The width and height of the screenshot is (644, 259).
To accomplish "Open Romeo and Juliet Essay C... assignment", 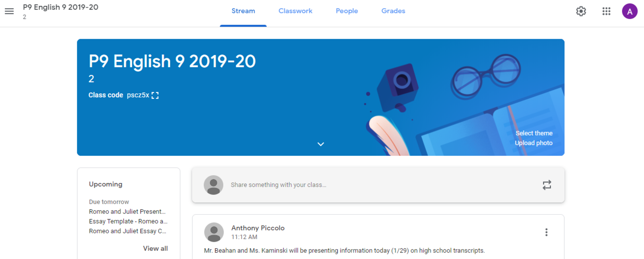I will pyautogui.click(x=127, y=231).
